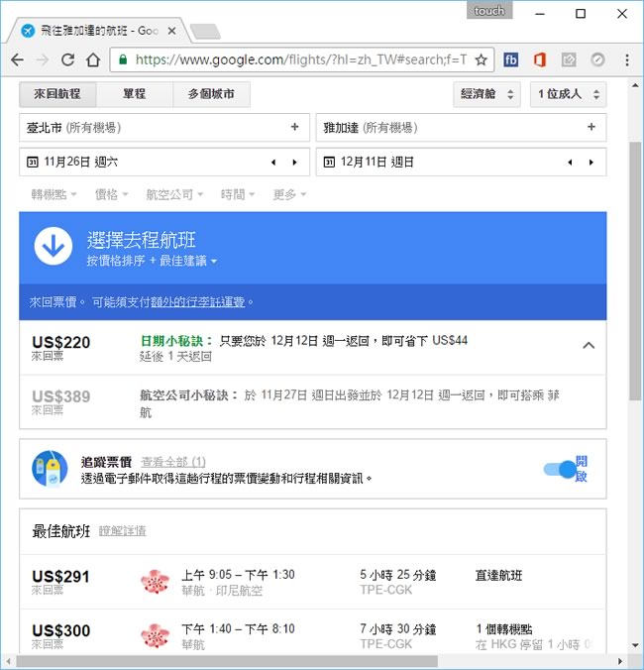644x670 pixels.
Task: Click the browser back arrow
Action: click(17, 60)
